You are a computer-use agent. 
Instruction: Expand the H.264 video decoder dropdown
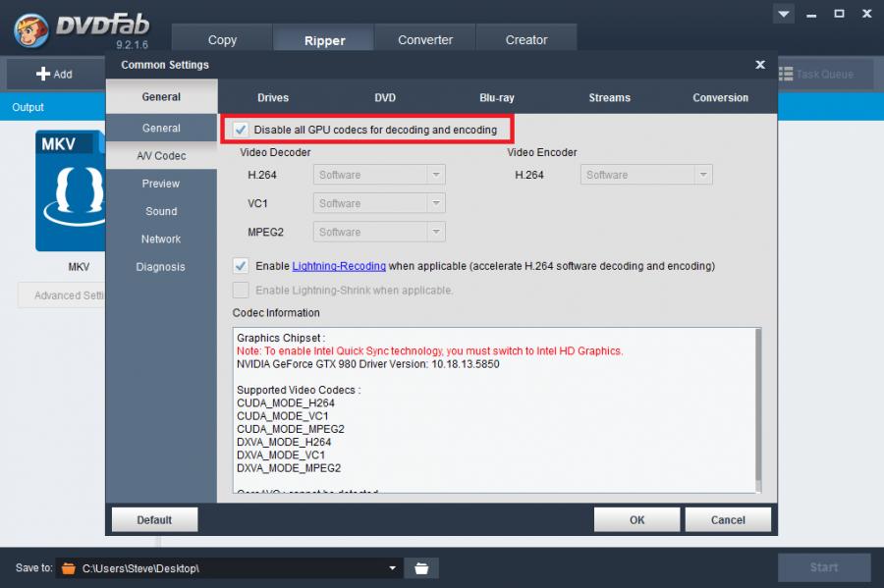435,175
